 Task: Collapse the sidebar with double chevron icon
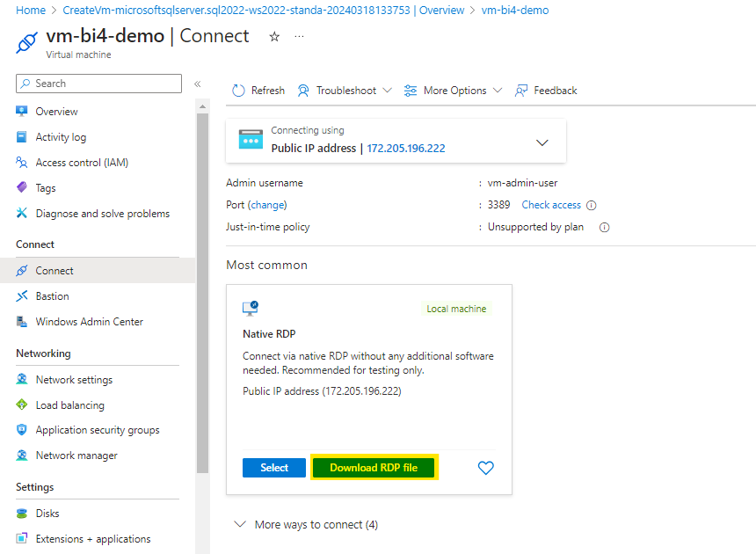pyautogui.click(x=198, y=84)
